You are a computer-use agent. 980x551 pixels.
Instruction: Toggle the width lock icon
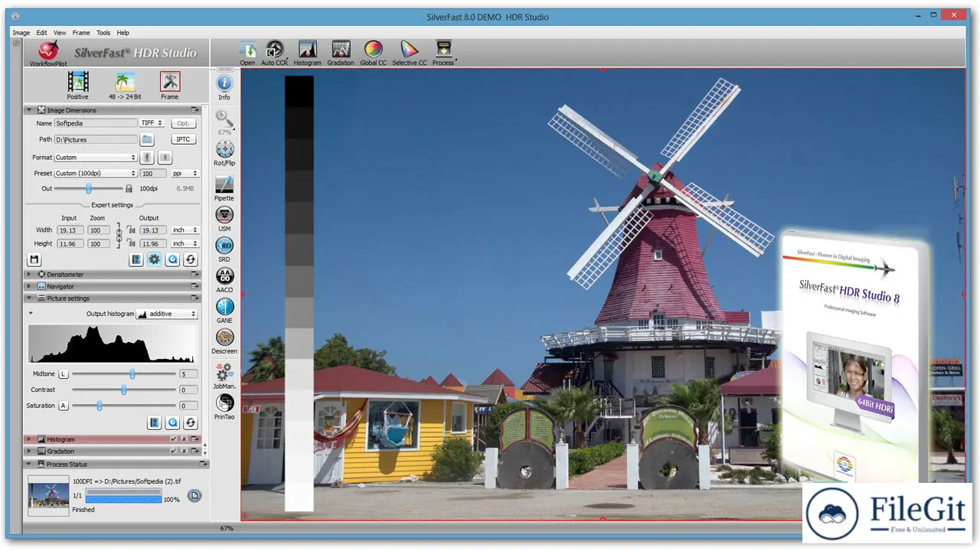coord(131,230)
